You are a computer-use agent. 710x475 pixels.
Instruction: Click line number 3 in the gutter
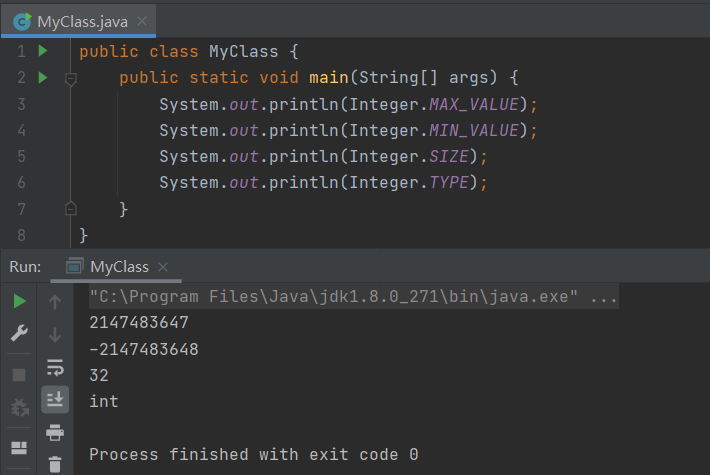click(21, 104)
